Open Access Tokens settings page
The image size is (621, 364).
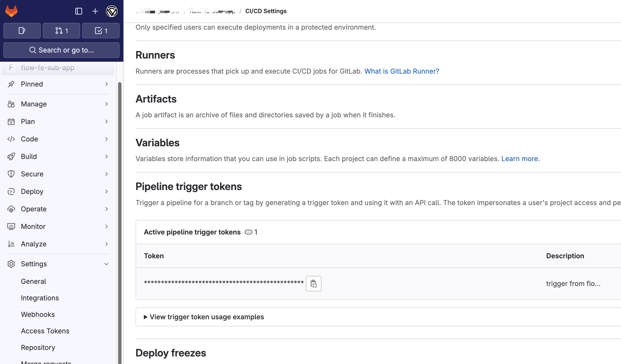45,331
